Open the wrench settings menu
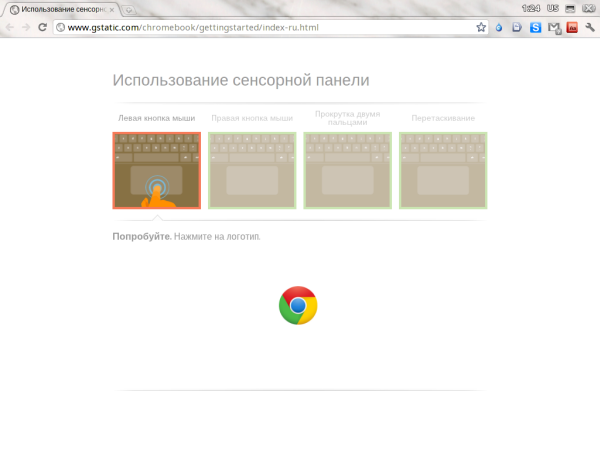Screen dimensions: 600x450 (x=590, y=27)
